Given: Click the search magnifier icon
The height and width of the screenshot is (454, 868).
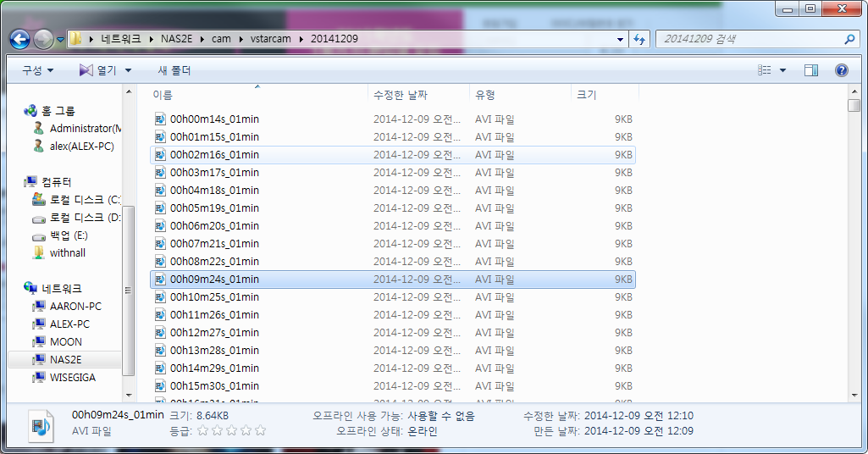Looking at the screenshot, I should click(849, 39).
